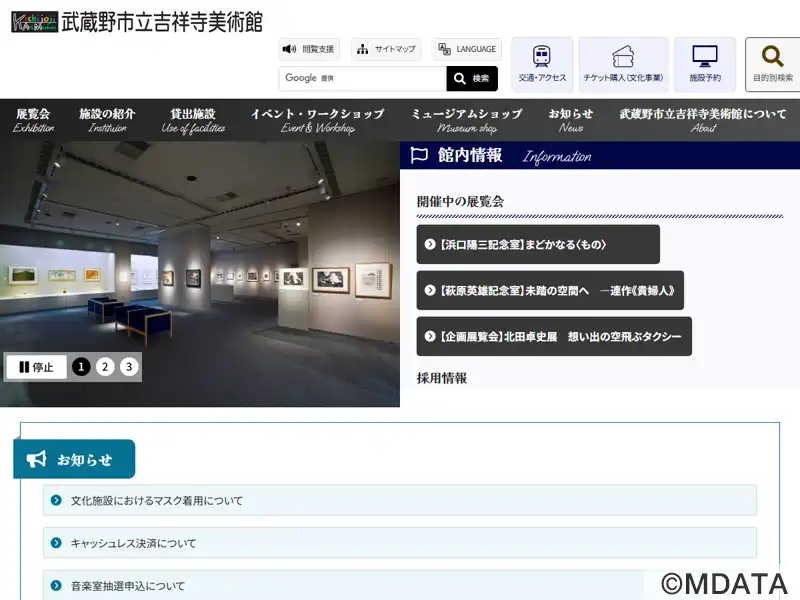Open 閲覧支援 accessibility support
800x600 pixels.
click(309, 49)
